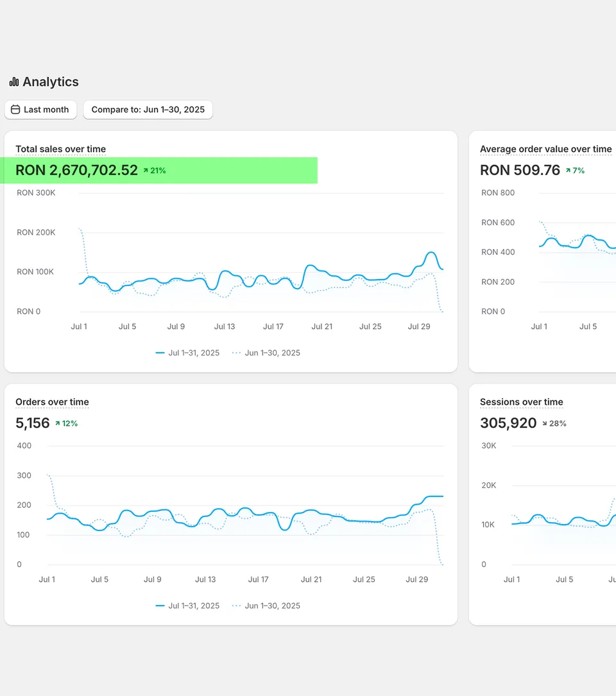Screen dimensions: 616x696
Task: Click the Jul 21 date label in Orders chart
Action: [311, 580]
